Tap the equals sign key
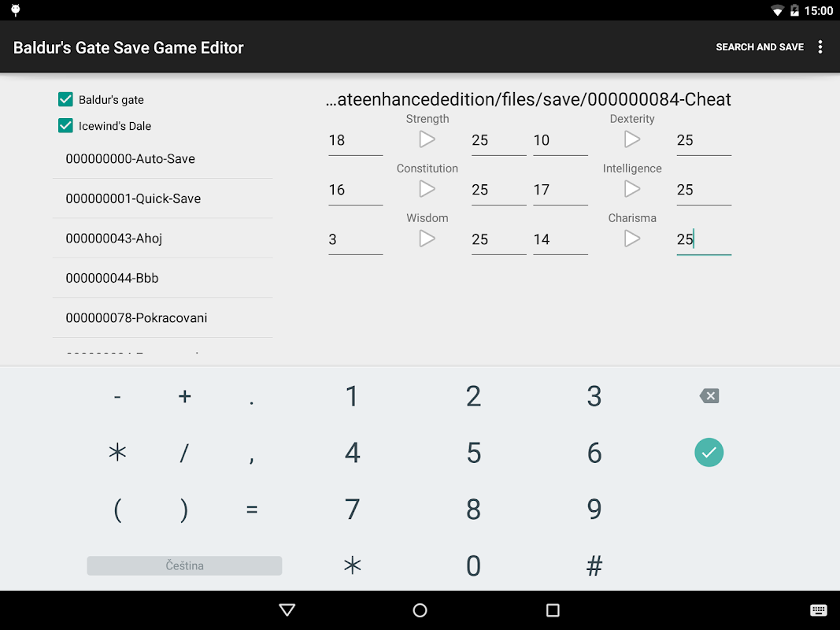Image resolution: width=840 pixels, height=630 pixels. pyautogui.click(x=251, y=509)
